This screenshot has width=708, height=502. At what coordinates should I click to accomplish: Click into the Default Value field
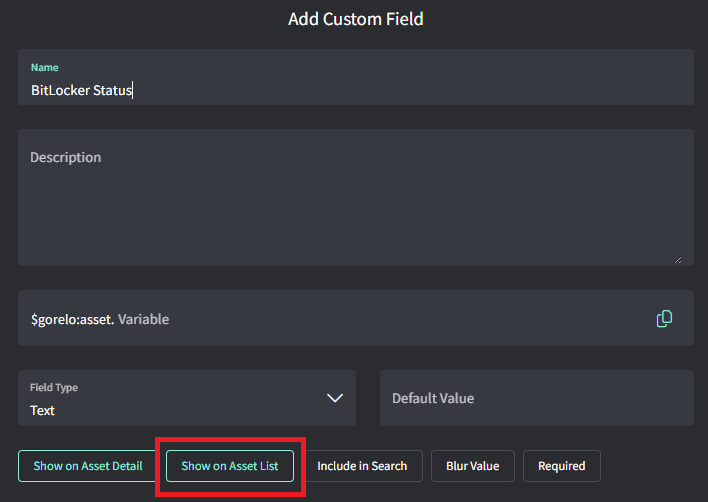537,398
